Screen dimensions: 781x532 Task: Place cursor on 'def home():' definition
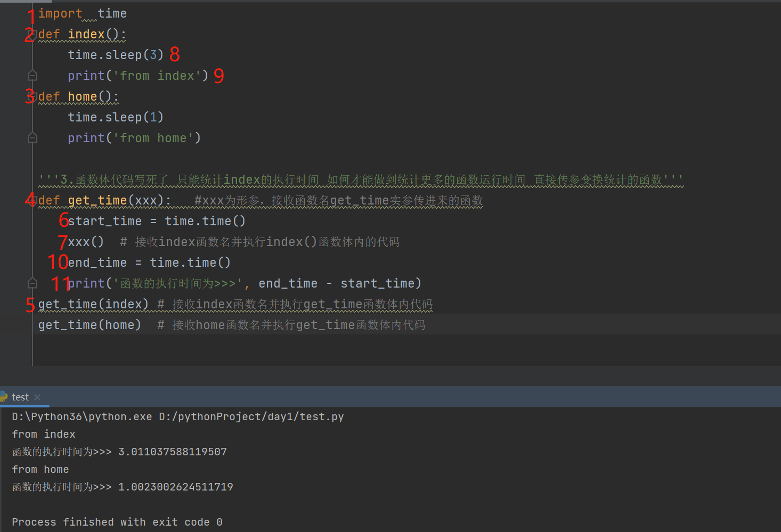pos(79,97)
